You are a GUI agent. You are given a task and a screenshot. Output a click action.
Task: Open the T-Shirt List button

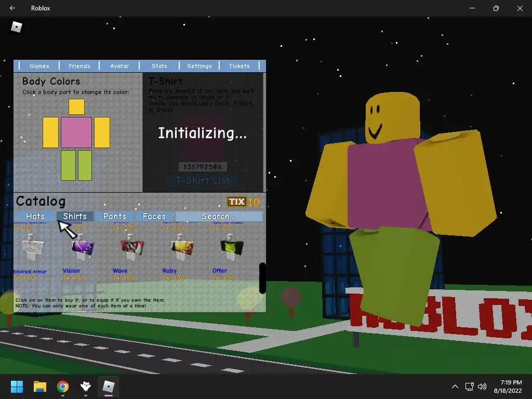click(203, 180)
